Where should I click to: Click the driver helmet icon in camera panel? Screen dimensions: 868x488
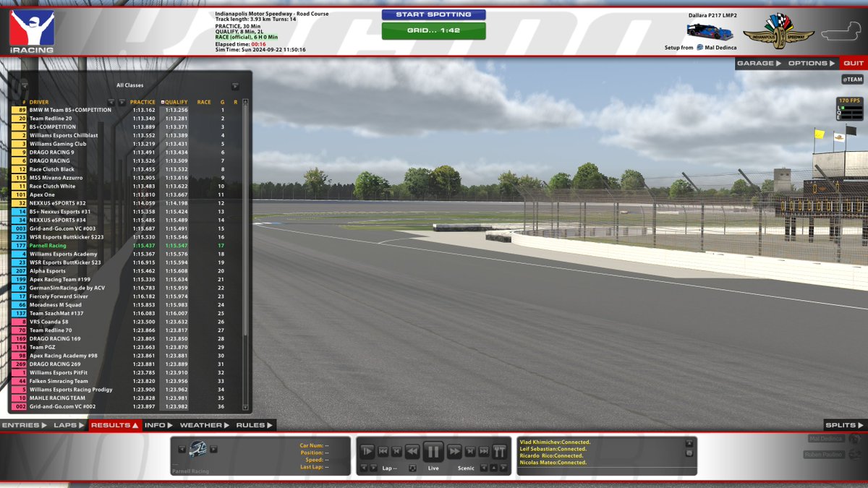pyautogui.click(x=198, y=449)
